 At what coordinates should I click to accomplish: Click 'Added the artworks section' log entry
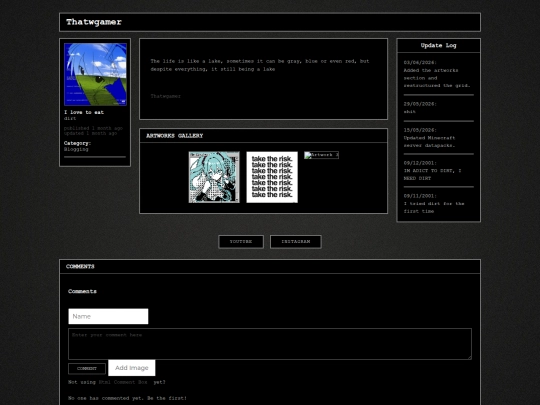coord(437,78)
